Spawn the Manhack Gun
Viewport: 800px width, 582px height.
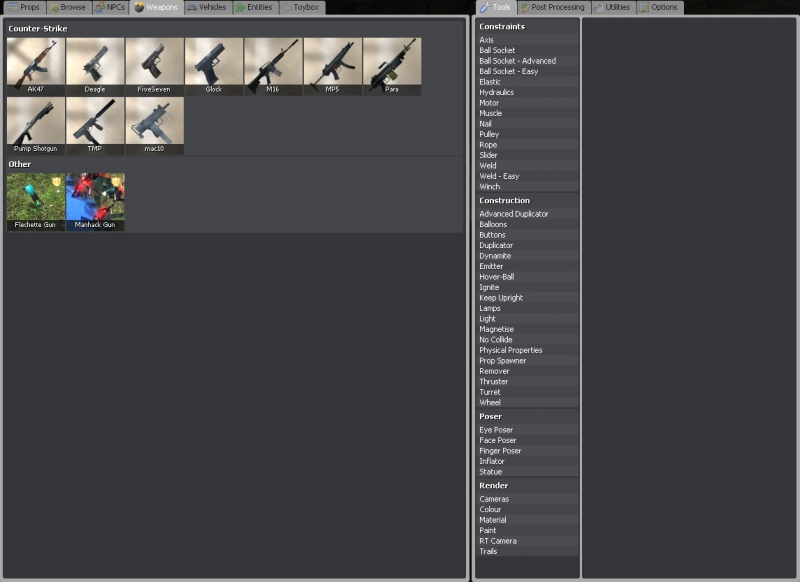[95, 200]
